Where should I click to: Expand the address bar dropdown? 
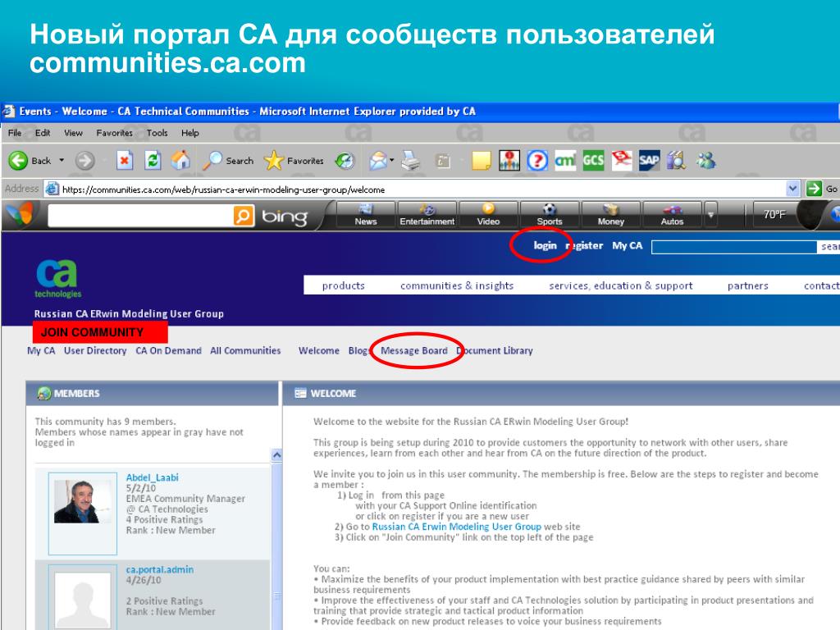tap(793, 189)
